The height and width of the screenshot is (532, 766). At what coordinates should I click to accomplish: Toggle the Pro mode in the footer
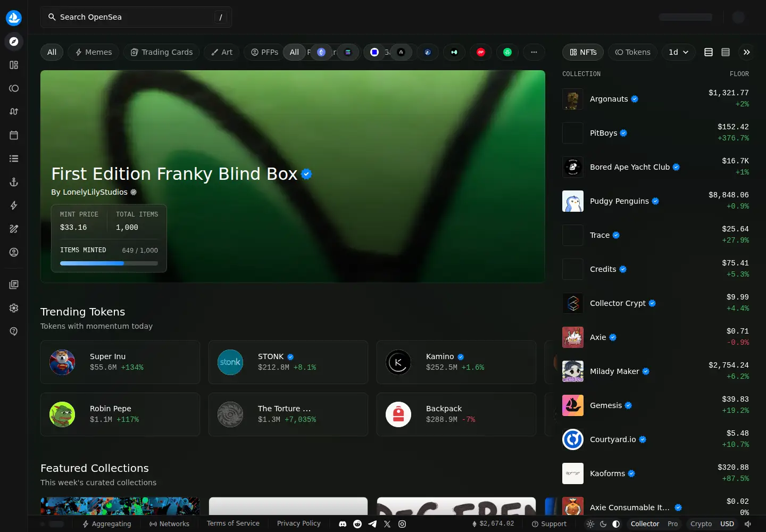[673, 524]
